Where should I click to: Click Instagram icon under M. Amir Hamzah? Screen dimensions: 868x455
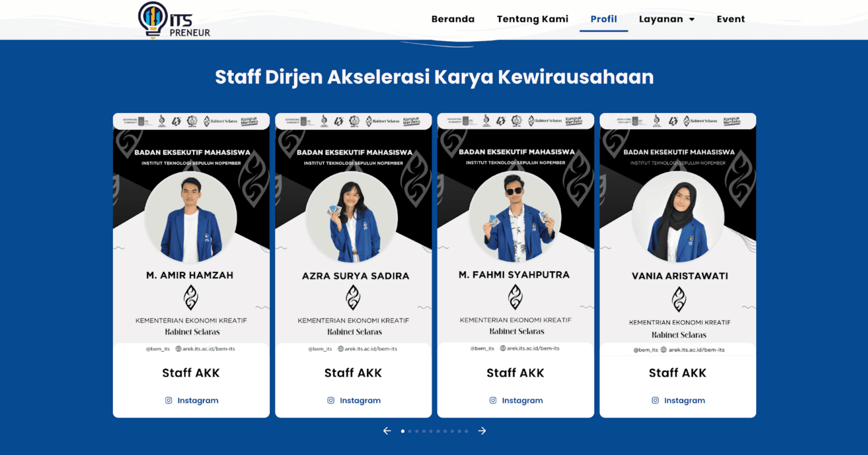tap(168, 400)
